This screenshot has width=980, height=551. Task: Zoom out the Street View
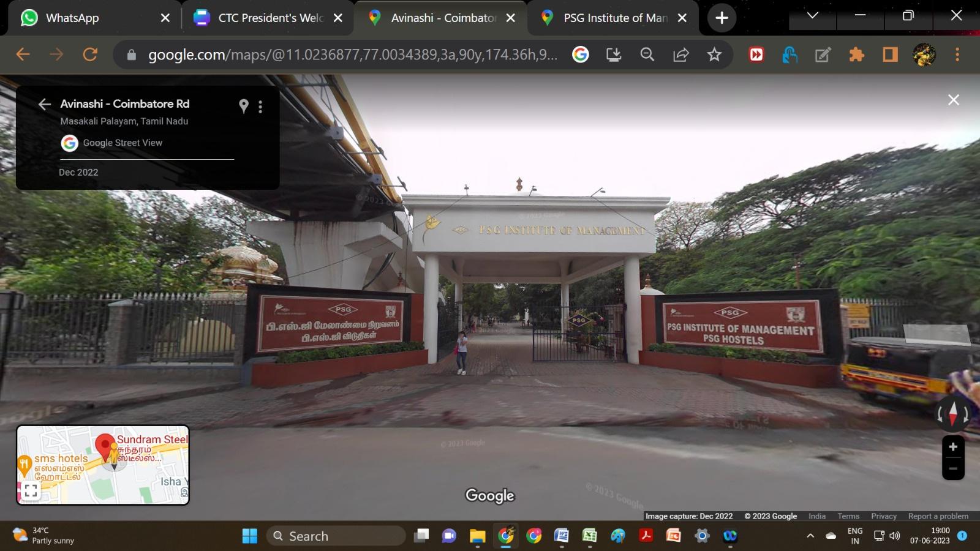click(x=953, y=469)
